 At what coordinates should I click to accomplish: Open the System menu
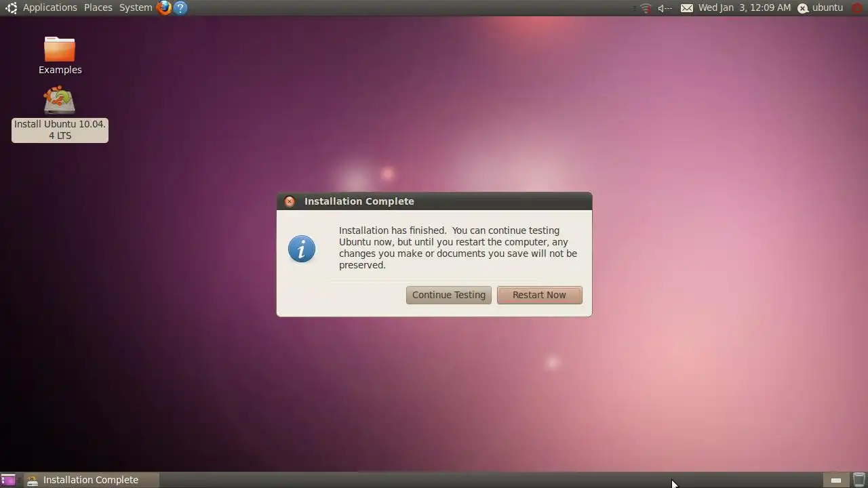[136, 7]
